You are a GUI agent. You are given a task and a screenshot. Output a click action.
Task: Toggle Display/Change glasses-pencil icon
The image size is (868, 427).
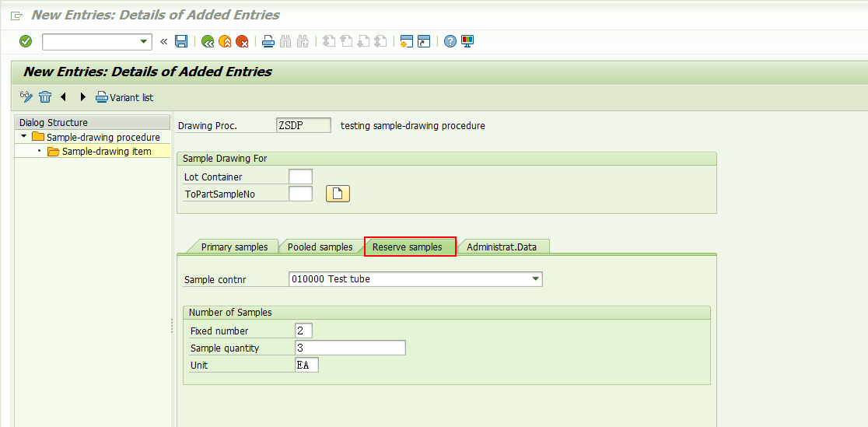[26, 97]
